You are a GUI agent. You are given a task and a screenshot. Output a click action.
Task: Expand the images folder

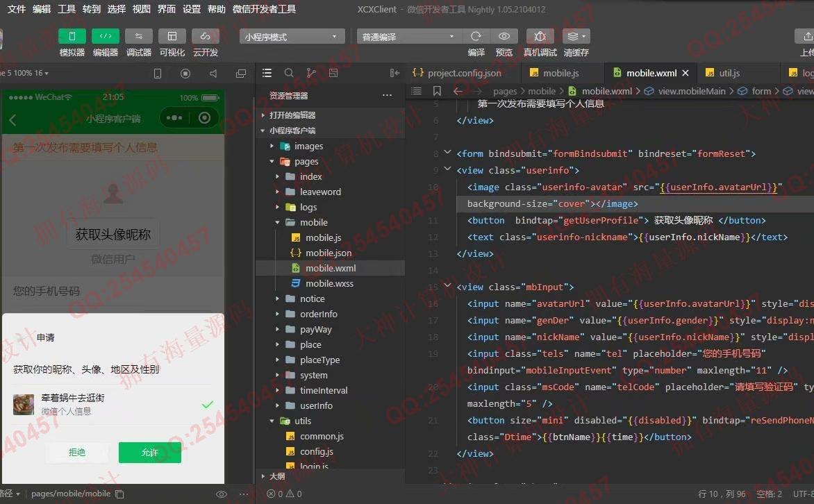tap(330, 146)
